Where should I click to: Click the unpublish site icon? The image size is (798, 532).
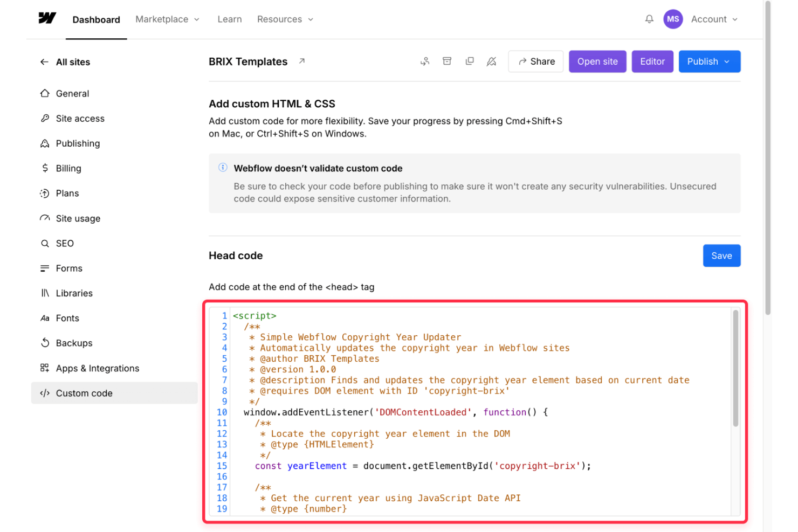[x=491, y=61]
